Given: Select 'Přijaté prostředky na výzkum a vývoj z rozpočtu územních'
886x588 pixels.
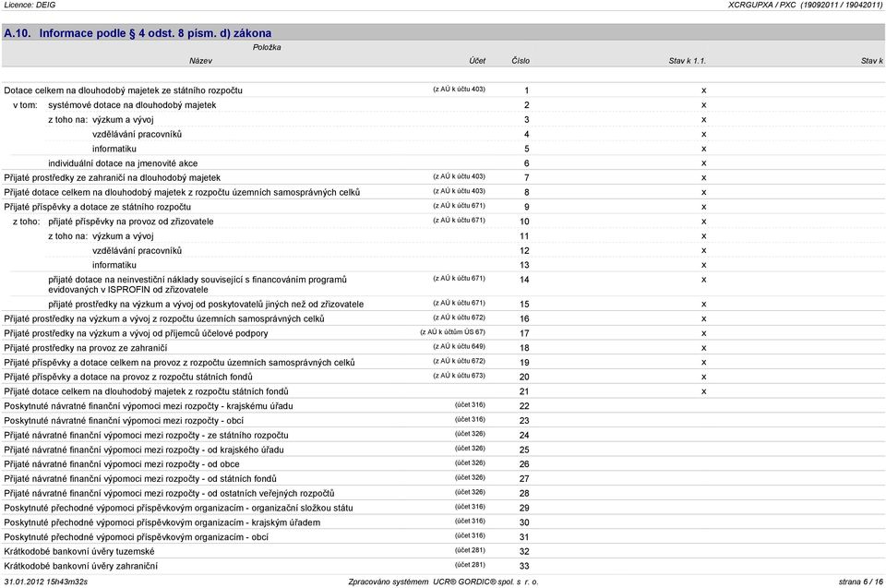Looking at the screenshot, I should [x=164, y=318].
